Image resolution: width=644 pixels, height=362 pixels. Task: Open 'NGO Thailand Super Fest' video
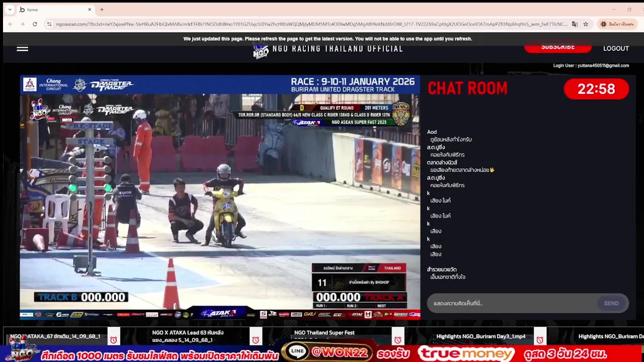324,333
